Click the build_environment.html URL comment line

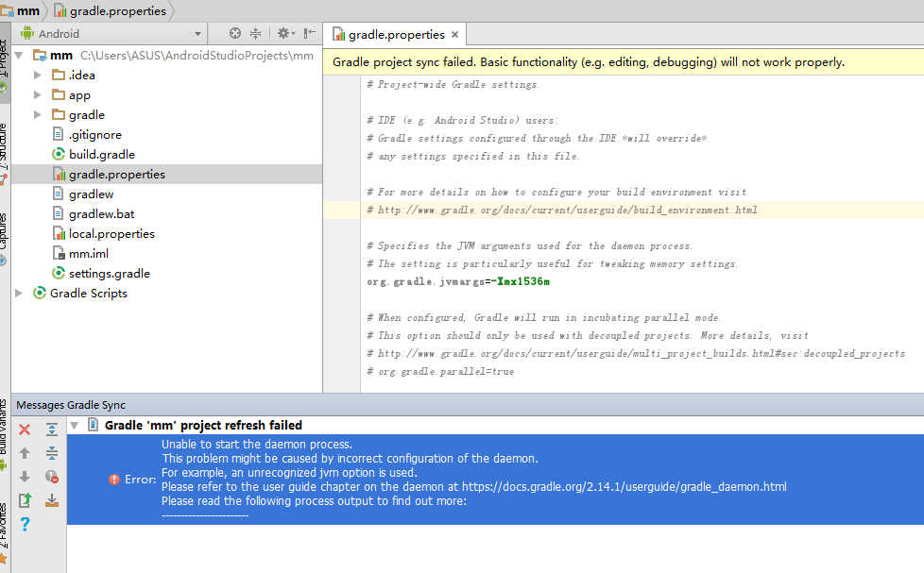click(x=561, y=211)
